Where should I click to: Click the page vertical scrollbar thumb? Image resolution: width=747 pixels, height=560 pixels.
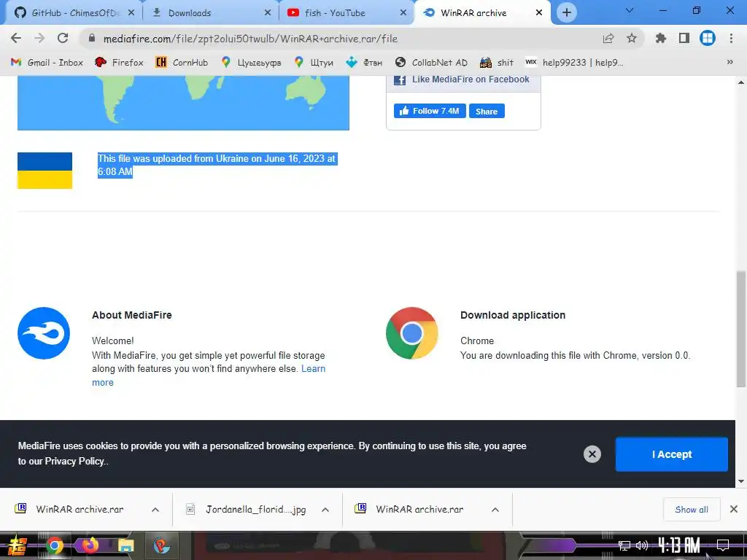pos(741,329)
